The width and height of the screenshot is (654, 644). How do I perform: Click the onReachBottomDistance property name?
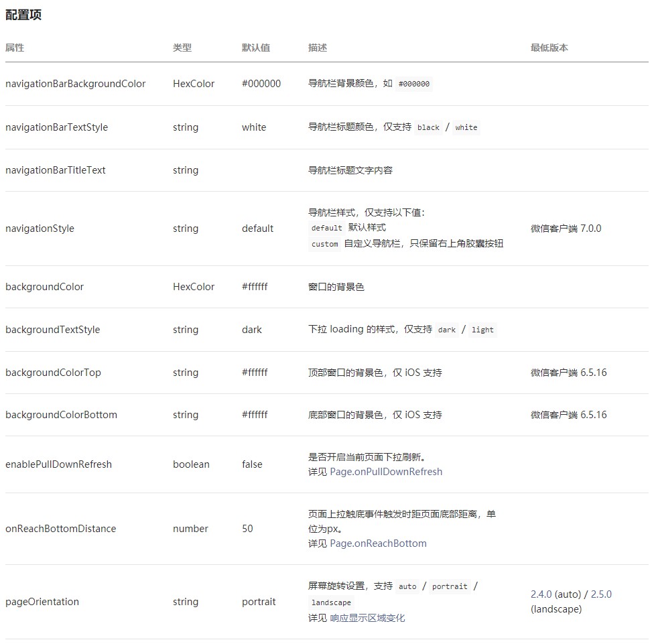[60, 529]
